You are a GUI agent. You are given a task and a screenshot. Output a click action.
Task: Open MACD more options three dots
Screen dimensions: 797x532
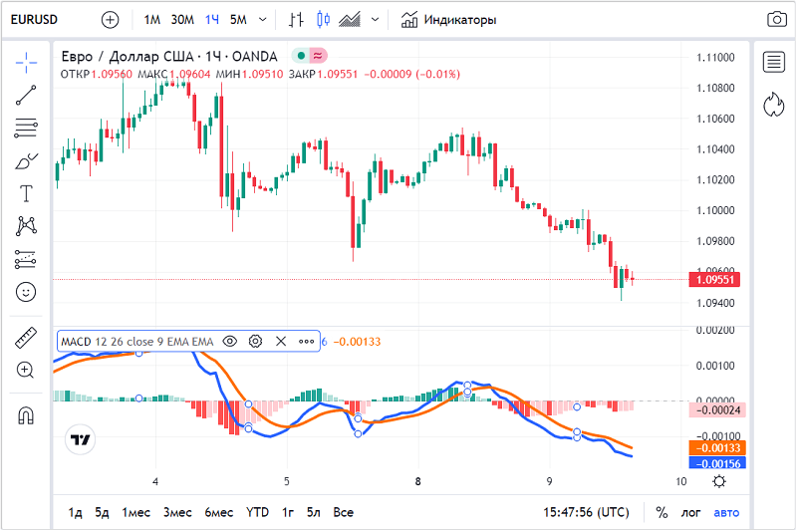(x=306, y=342)
